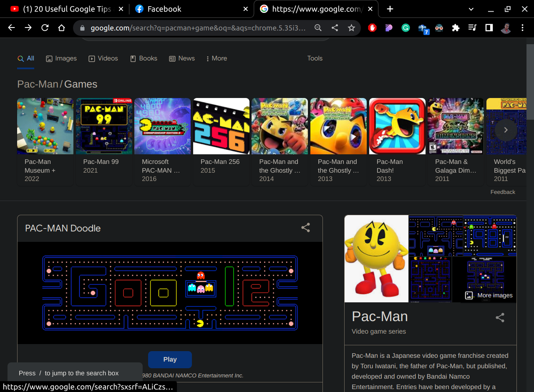Screen dimensions: 534x392
Task: Open the blue extension with badge 7
Action: 423,29
